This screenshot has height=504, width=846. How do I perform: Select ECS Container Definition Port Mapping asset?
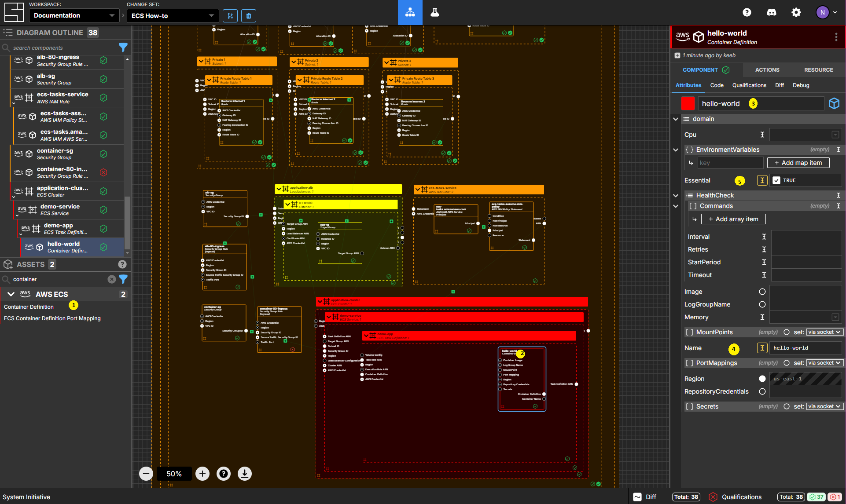[x=52, y=318]
